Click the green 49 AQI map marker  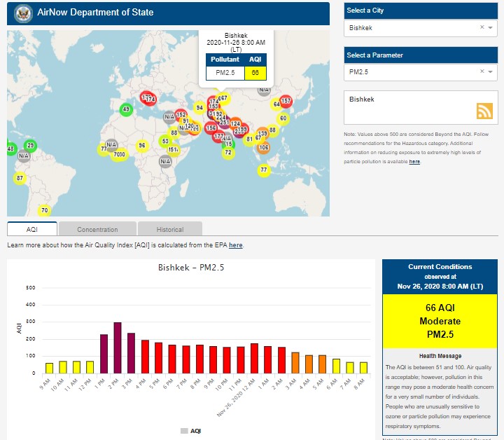126,109
